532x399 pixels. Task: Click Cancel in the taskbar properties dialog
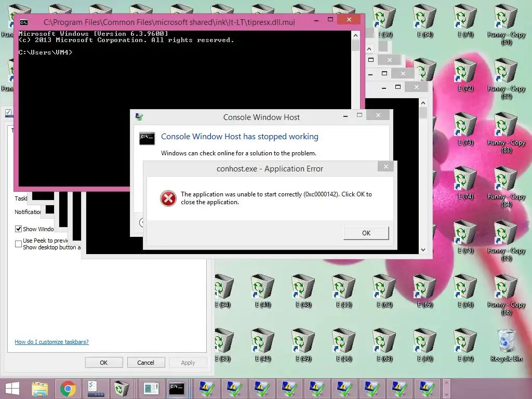tap(145, 362)
